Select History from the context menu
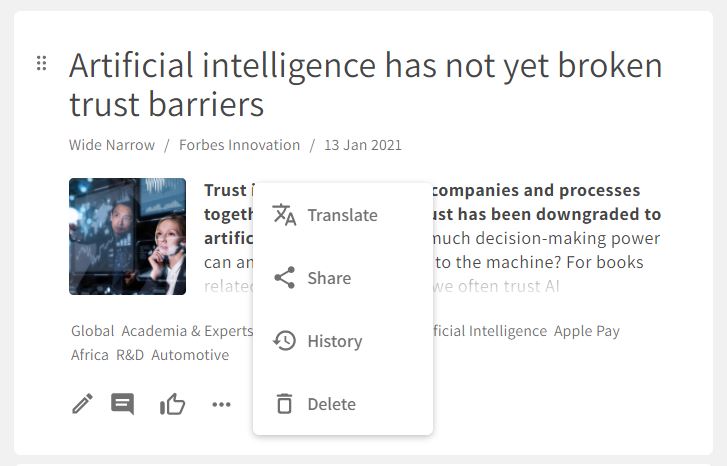Image resolution: width=727 pixels, height=466 pixels. coord(334,341)
